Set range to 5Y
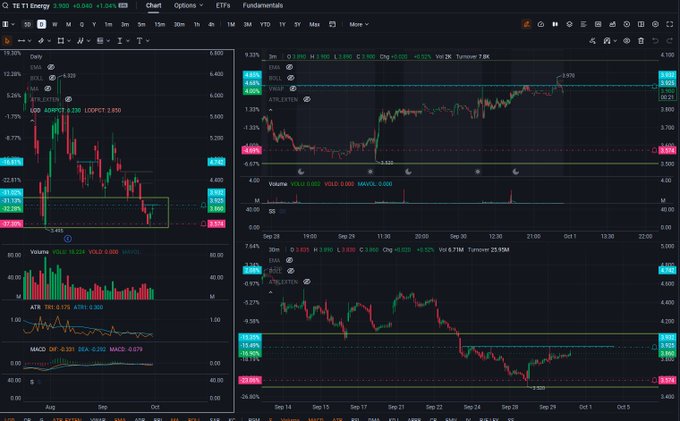 click(x=298, y=25)
